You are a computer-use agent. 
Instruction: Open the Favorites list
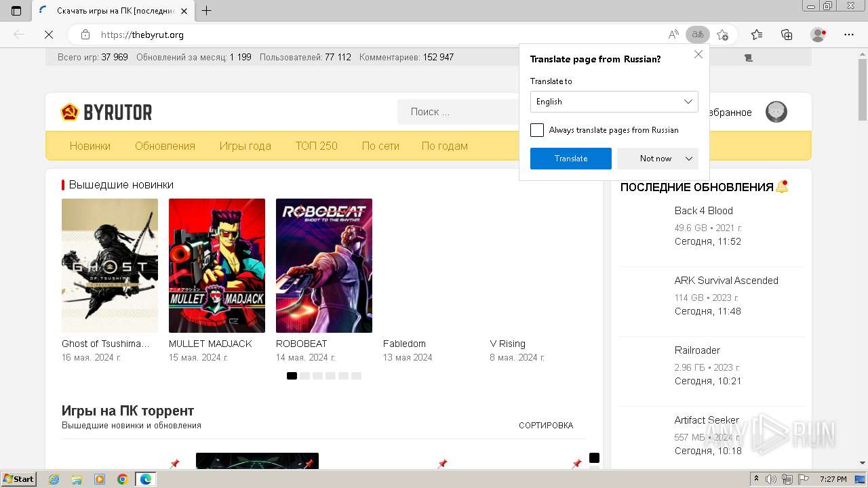[x=757, y=35]
